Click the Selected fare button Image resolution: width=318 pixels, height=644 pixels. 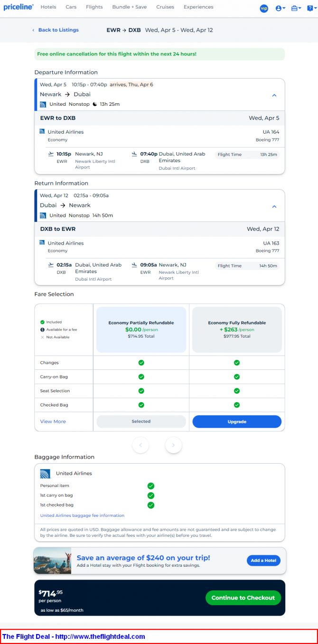pos(141,422)
